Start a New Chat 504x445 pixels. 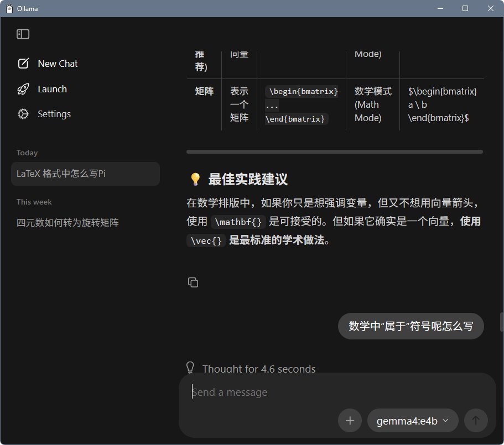(x=58, y=64)
